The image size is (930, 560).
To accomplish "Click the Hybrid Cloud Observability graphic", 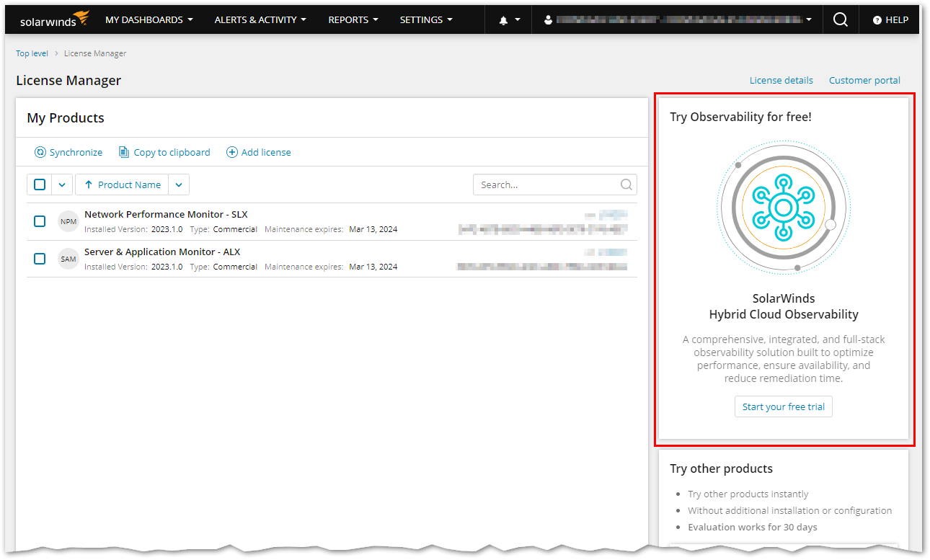I will 784,208.
